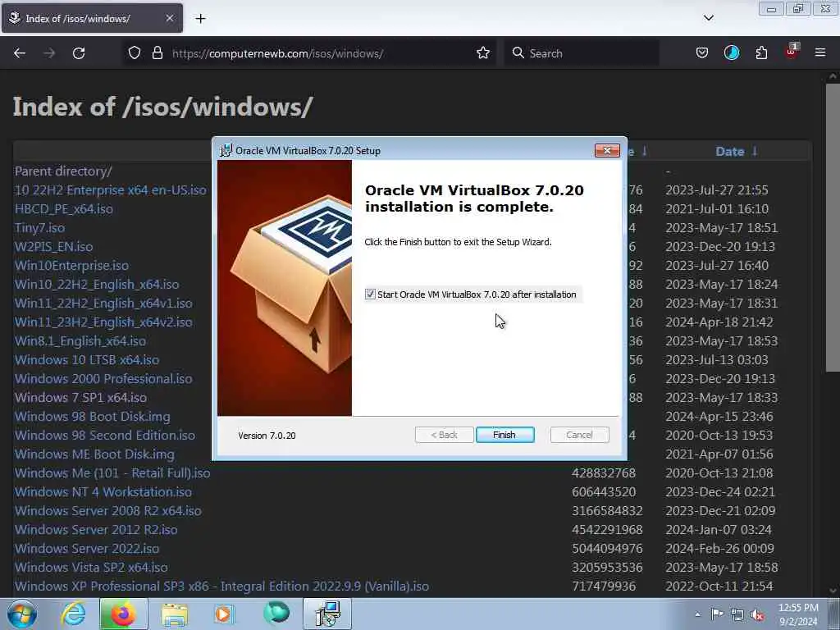Download Win8.1_English_x64.iso
This screenshot has width=840, height=630.
[80, 340]
